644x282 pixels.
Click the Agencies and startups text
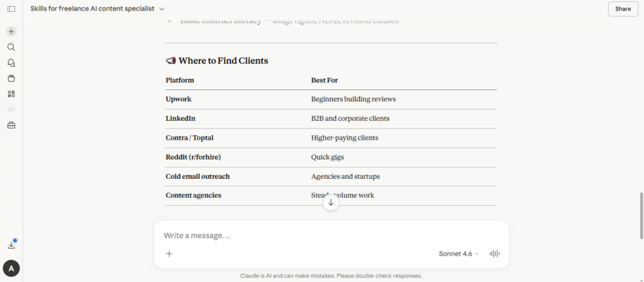[345, 176]
